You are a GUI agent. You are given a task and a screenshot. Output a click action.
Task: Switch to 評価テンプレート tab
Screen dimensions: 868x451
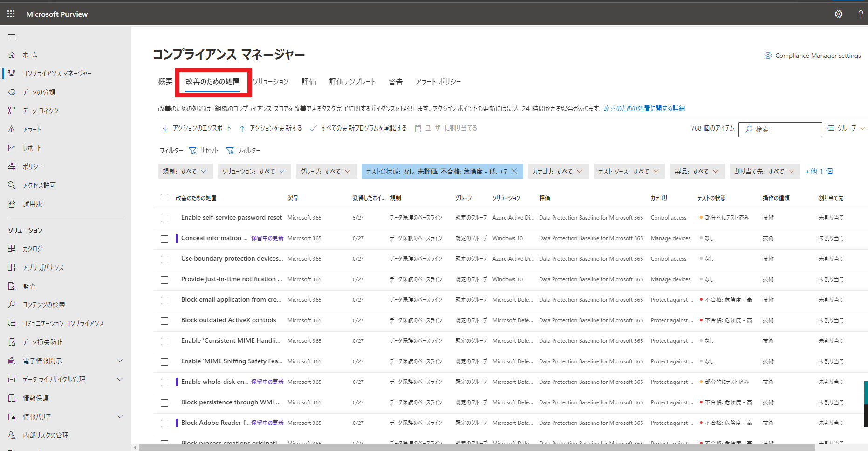pos(352,82)
